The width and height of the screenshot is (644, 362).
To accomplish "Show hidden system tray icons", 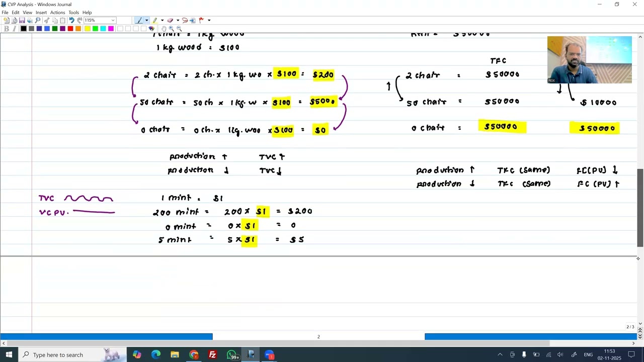I will coord(500,355).
